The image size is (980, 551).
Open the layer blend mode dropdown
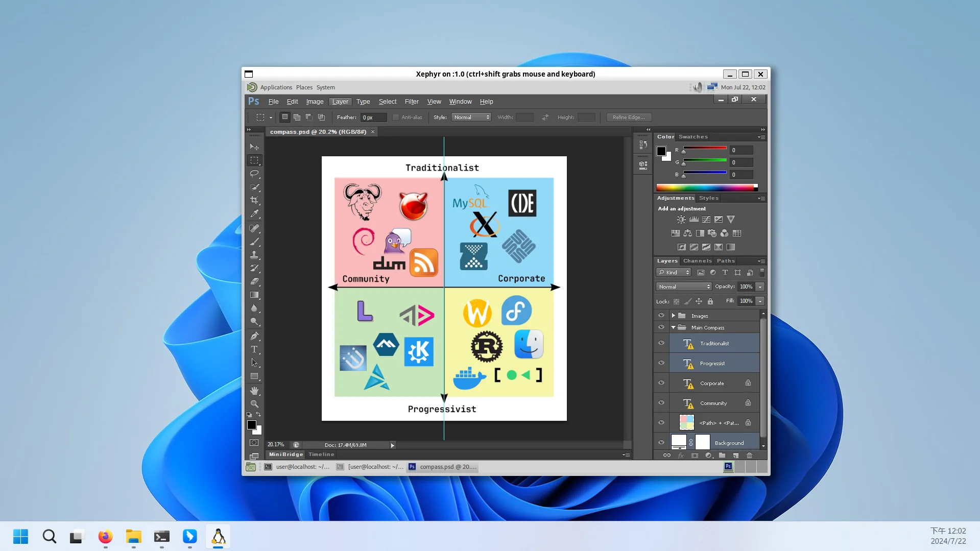684,287
